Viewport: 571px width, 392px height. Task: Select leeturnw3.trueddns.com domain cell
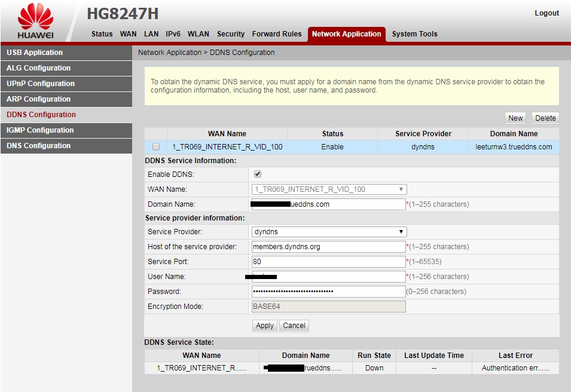click(514, 147)
